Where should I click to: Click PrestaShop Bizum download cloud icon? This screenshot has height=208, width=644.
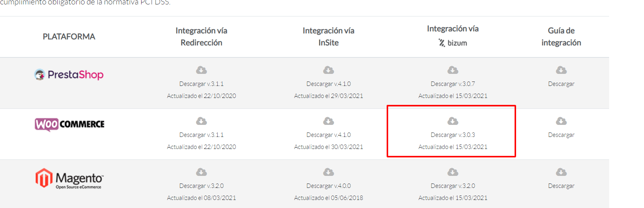point(453,70)
